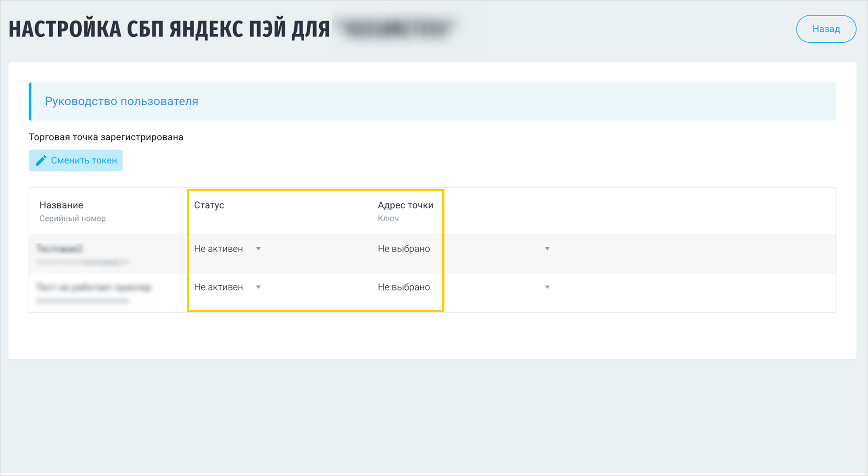Expand first row's Не выбрано address selector
Image resolution: width=868 pixels, height=476 pixels.
[x=404, y=249]
